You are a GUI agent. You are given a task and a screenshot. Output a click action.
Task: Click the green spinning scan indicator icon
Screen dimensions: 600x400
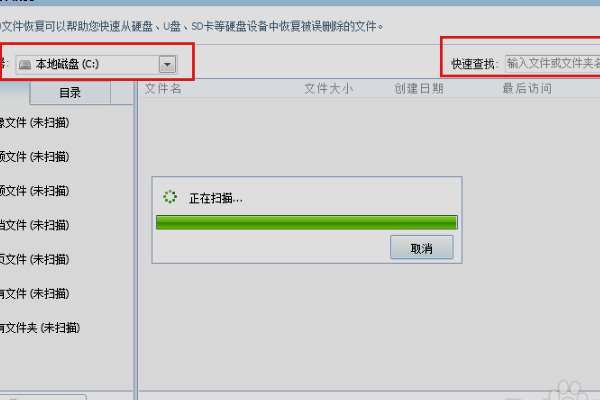[x=170, y=197]
